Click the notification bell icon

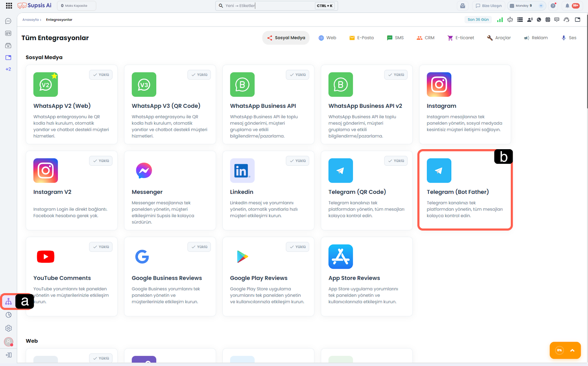[567, 6]
